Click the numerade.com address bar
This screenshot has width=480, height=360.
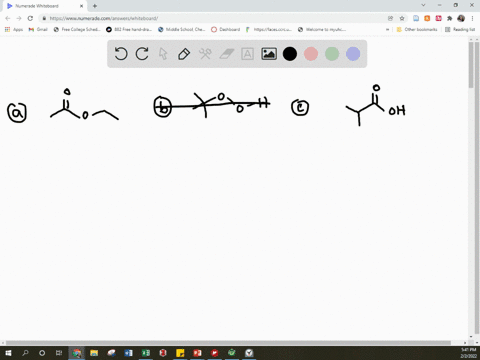click(x=213, y=18)
